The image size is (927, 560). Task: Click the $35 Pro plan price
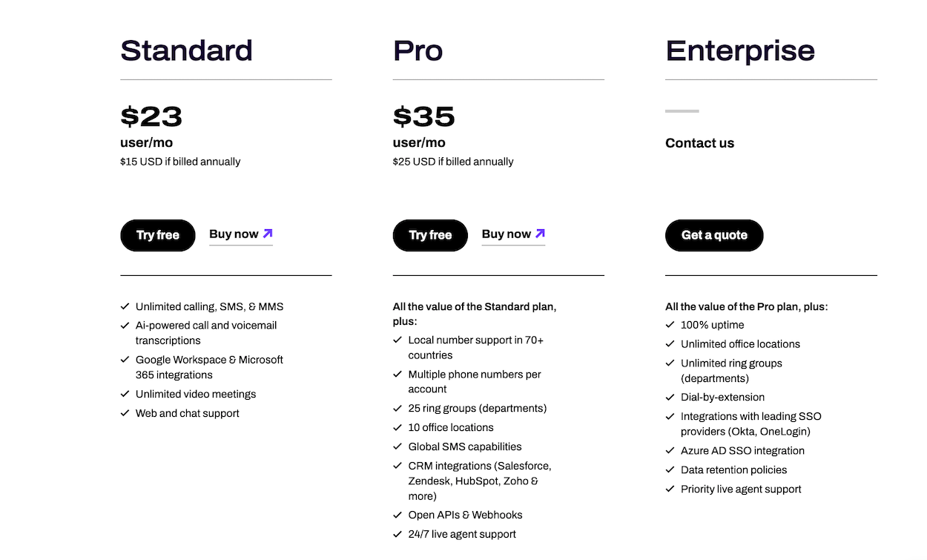(423, 116)
